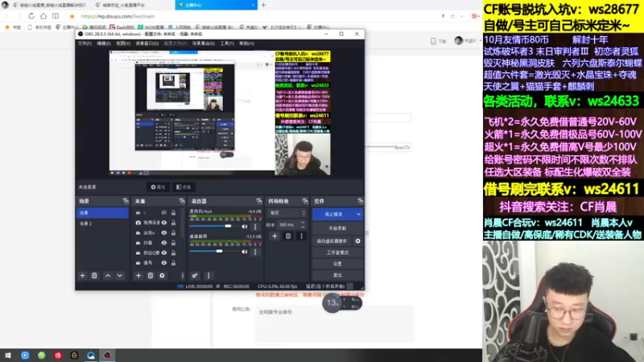Open the 渐变 transition type dropdown
This screenshot has height=362, width=644.
click(287, 213)
